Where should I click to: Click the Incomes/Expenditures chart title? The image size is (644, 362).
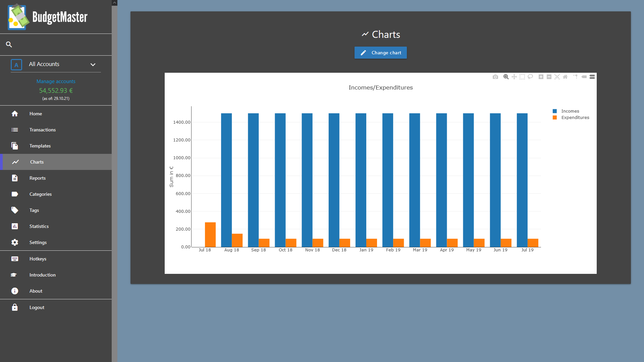[x=381, y=87]
